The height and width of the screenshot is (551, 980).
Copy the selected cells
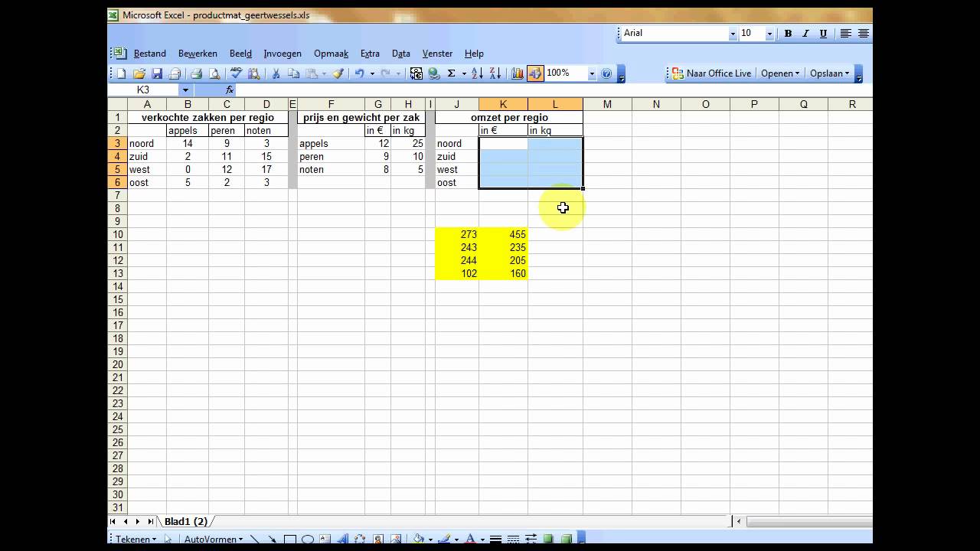coord(294,73)
